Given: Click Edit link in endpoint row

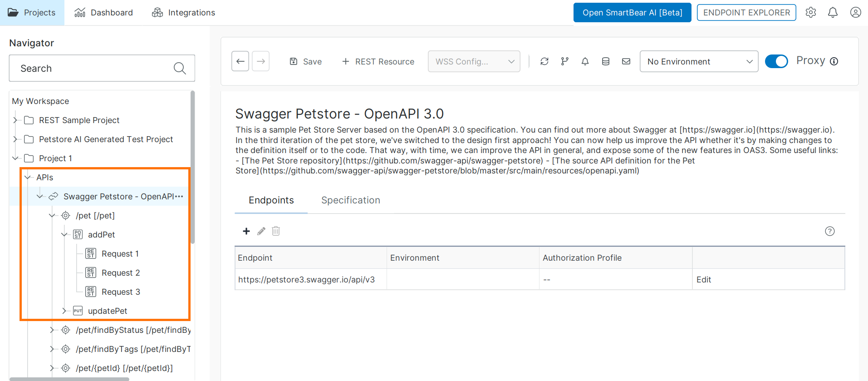Looking at the screenshot, I should 703,279.
